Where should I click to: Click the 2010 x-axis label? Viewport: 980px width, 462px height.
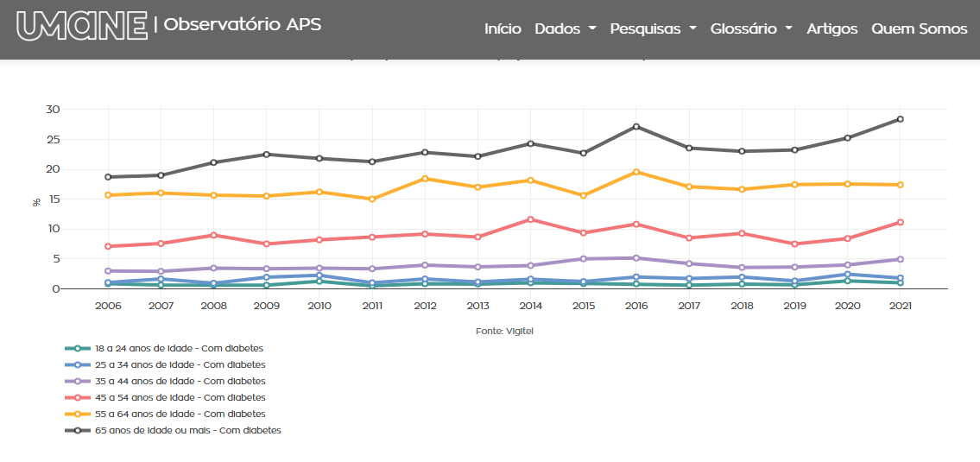point(319,307)
